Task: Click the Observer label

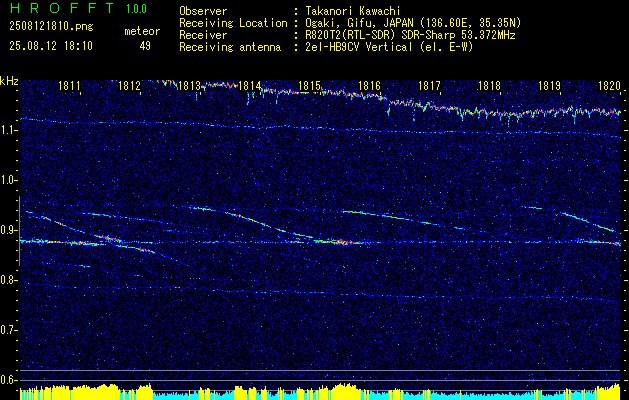Action: click(x=203, y=11)
